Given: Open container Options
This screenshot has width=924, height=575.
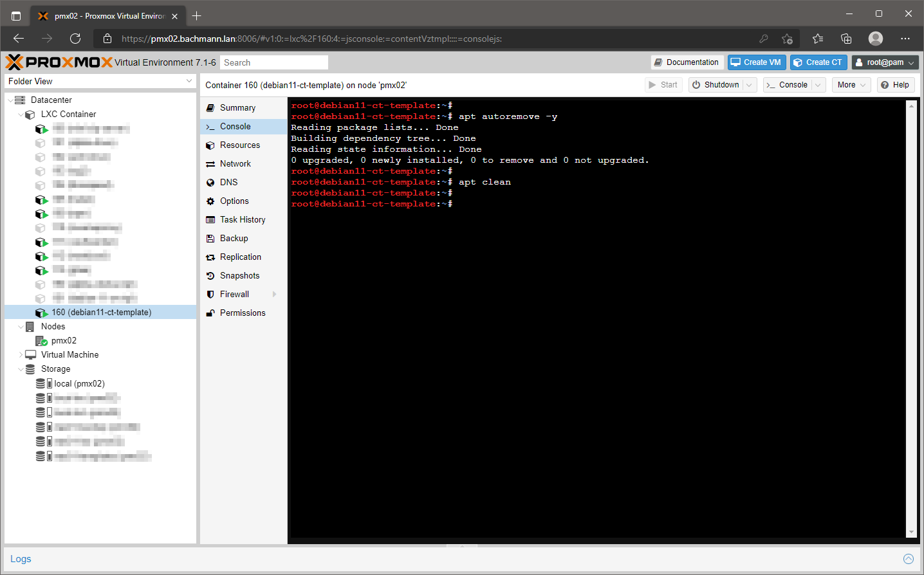Looking at the screenshot, I should point(234,201).
